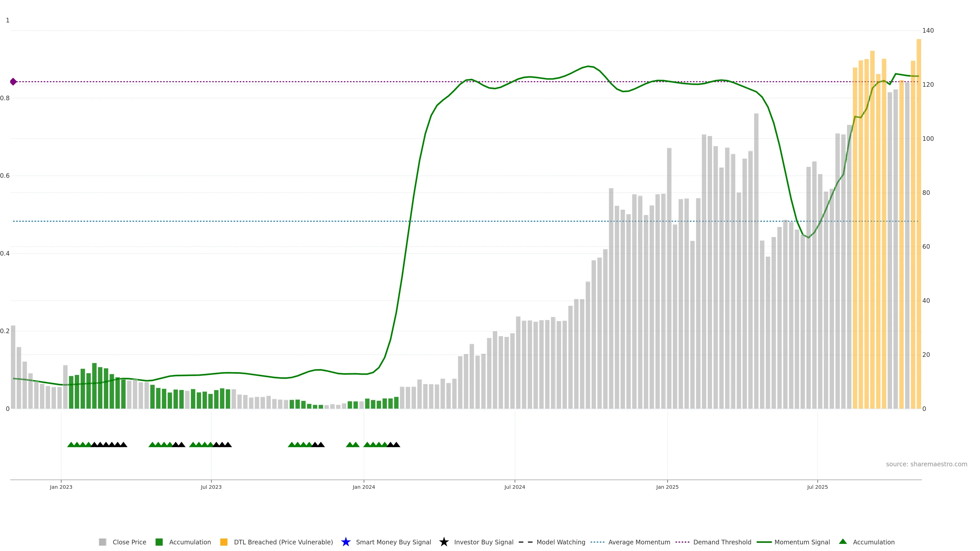This screenshot has width=980, height=551.
Task: Click the green Accumulation triangle legend icon
Action: click(843, 542)
